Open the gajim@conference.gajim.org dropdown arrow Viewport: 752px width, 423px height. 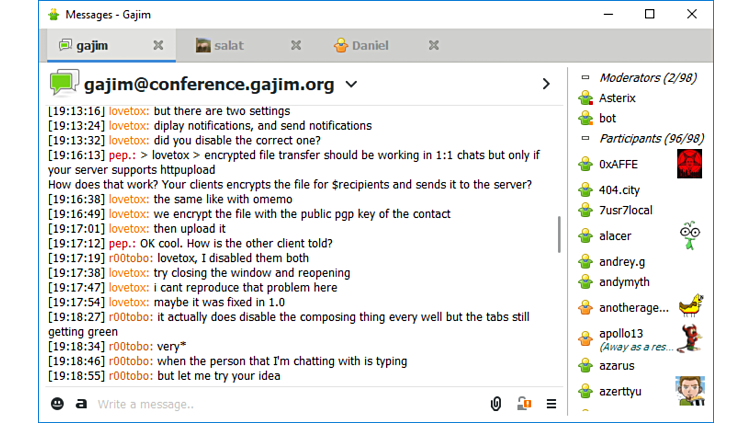tap(351, 84)
